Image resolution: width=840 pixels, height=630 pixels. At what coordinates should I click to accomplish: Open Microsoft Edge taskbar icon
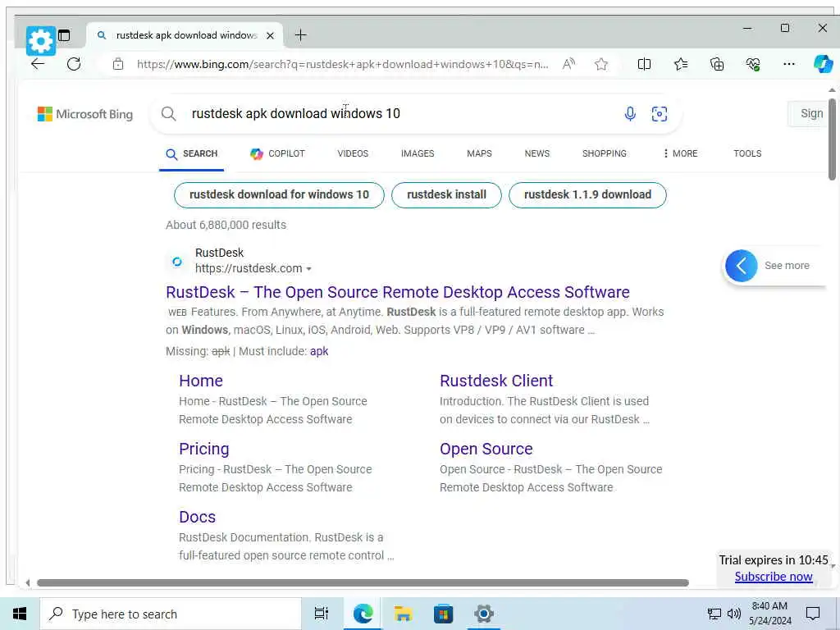(x=363, y=614)
